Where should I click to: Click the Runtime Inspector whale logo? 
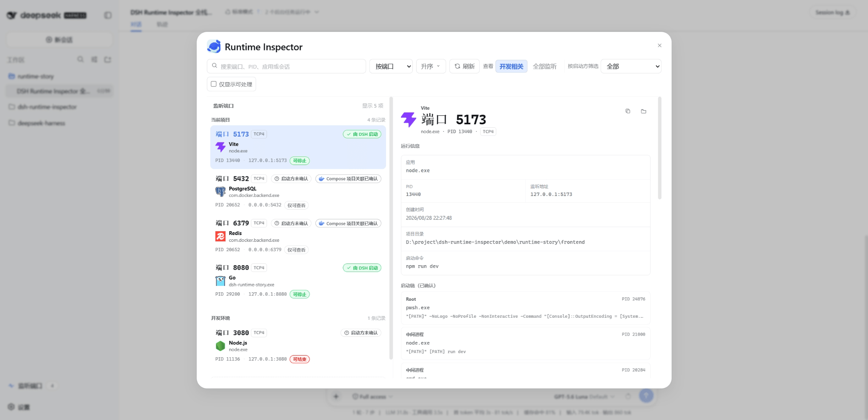214,47
